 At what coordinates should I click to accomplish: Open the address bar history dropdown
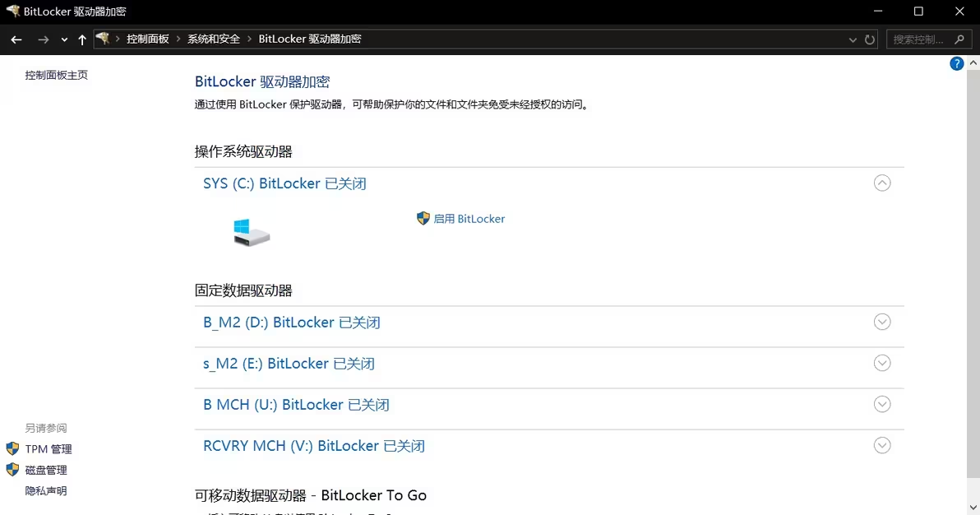point(853,39)
